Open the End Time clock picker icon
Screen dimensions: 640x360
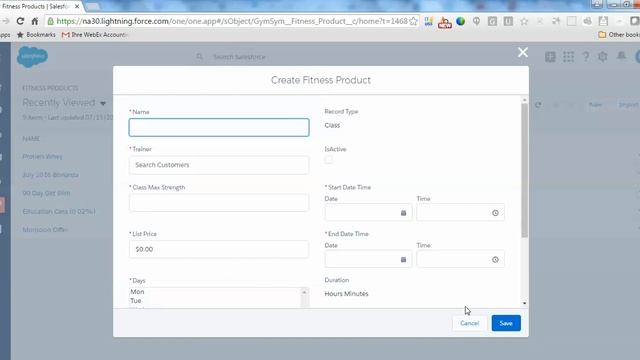[x=495, y=260]
